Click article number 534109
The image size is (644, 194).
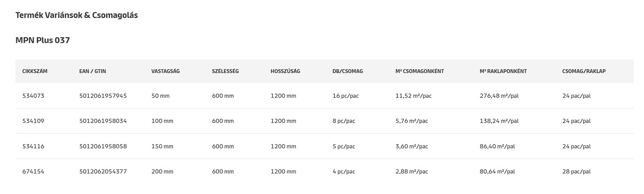point(33,121)
